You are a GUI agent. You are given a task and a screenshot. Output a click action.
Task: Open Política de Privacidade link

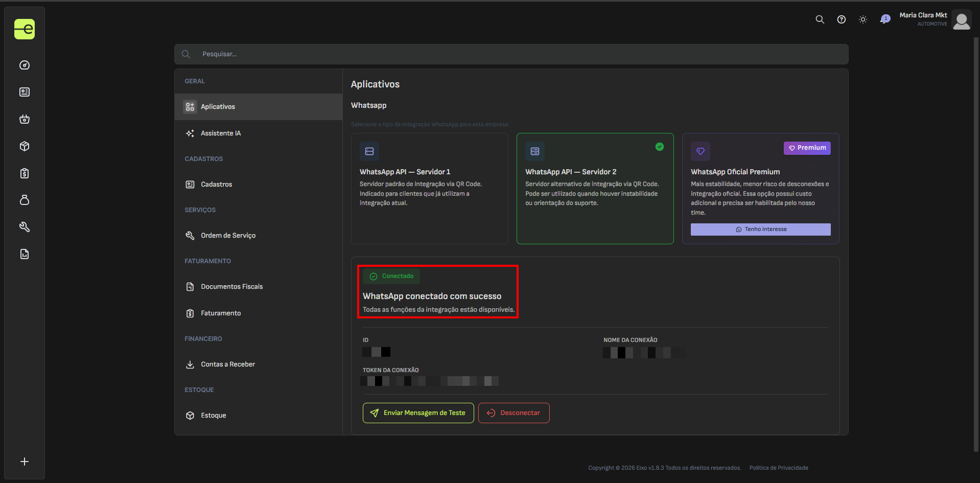779,468
